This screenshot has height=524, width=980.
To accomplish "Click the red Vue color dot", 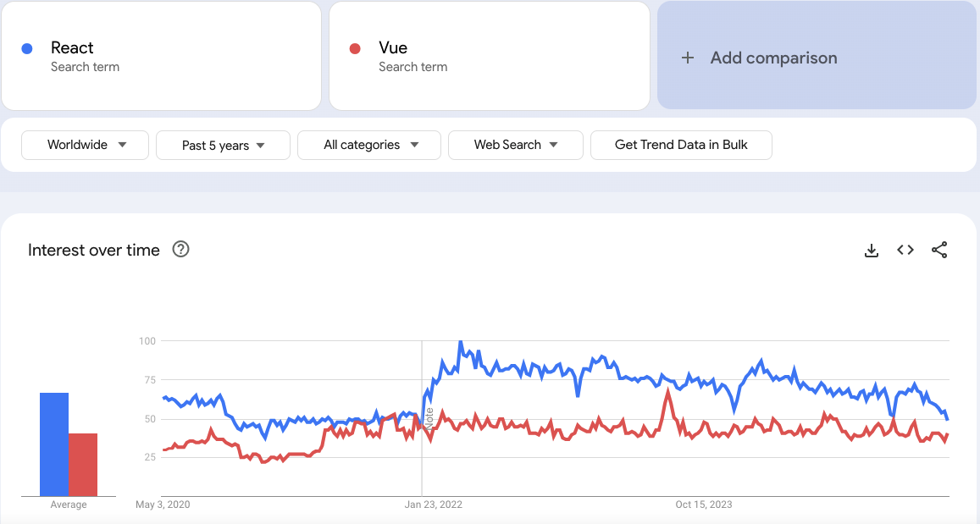I will pos(356,49).
